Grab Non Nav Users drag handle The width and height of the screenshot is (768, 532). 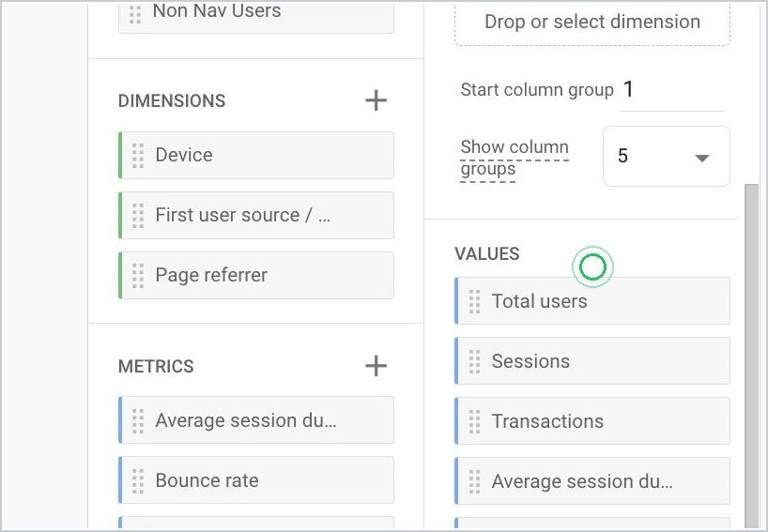[x=135, y=14]
